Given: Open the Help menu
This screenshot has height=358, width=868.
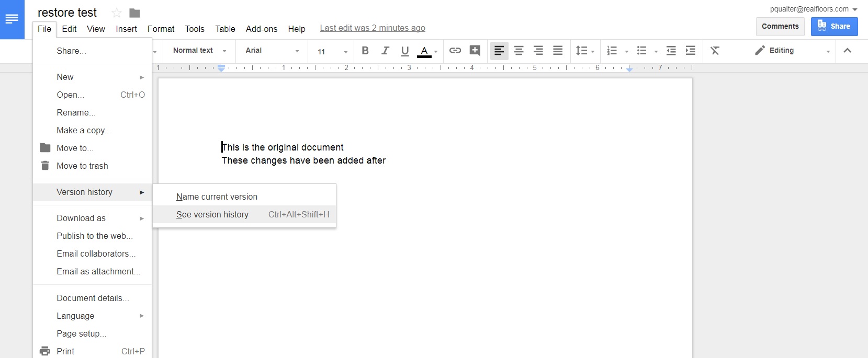Looking at the screenshot, I should pyautogui.click(x=297, y=29).
